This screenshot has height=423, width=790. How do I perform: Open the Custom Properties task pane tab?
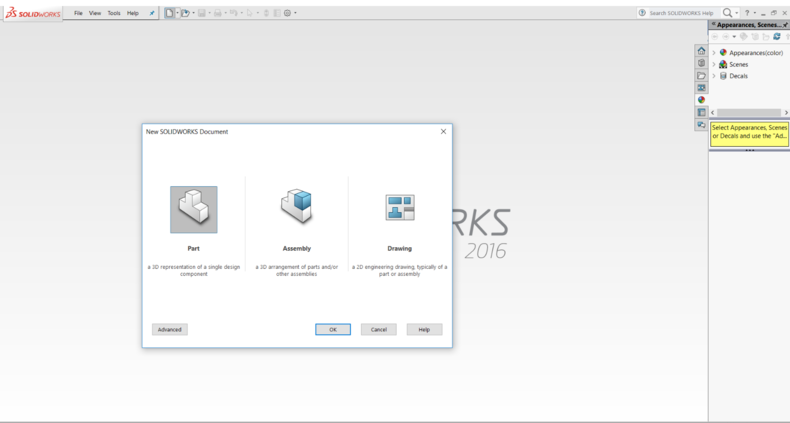[701, 112]
